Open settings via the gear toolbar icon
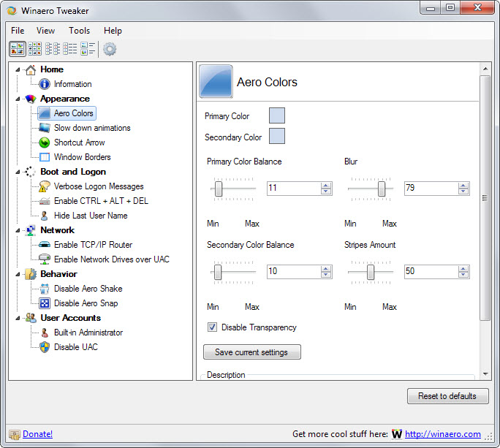 pos(110,49)
